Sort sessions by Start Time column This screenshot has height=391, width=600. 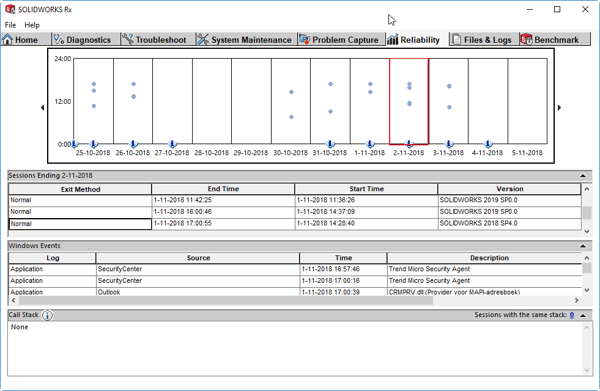(x=366, y=189)
